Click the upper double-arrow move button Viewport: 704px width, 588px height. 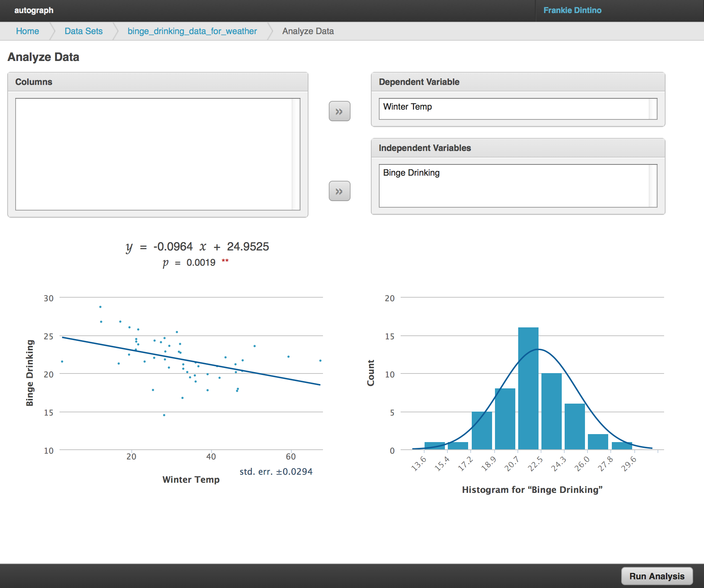pos(339,111)
